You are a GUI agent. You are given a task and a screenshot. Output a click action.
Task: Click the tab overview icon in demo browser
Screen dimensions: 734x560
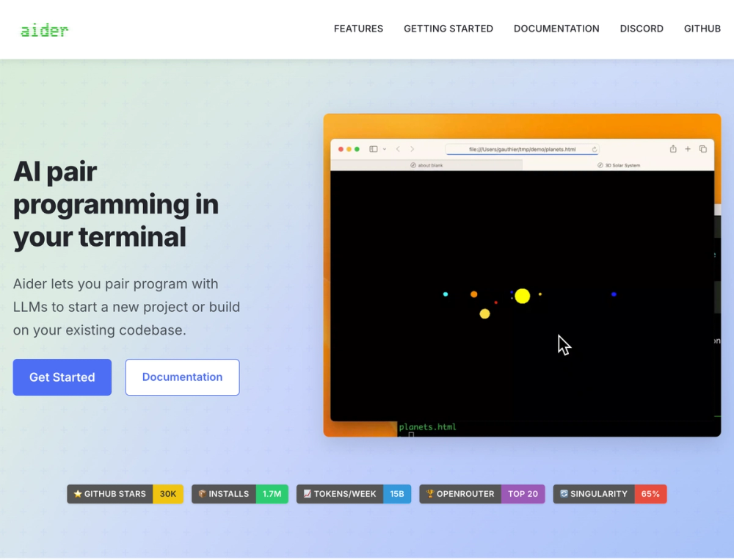tap(702, 149)
